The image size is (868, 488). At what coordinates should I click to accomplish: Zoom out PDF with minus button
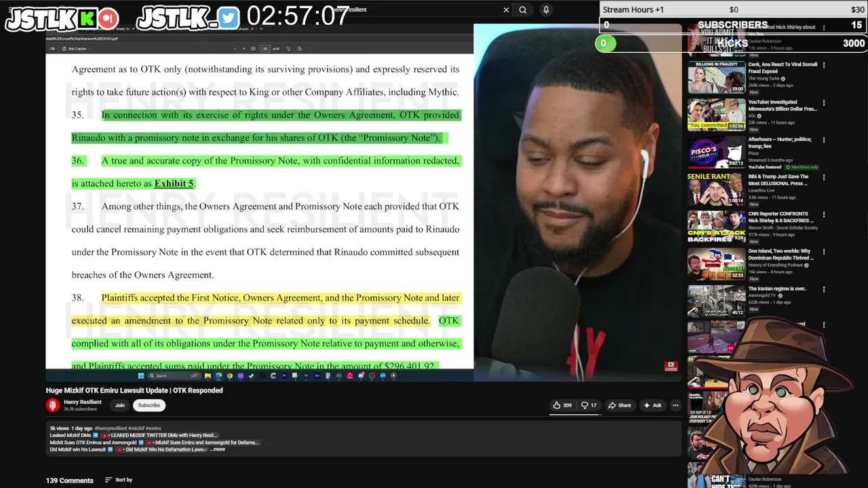[235, 49]
